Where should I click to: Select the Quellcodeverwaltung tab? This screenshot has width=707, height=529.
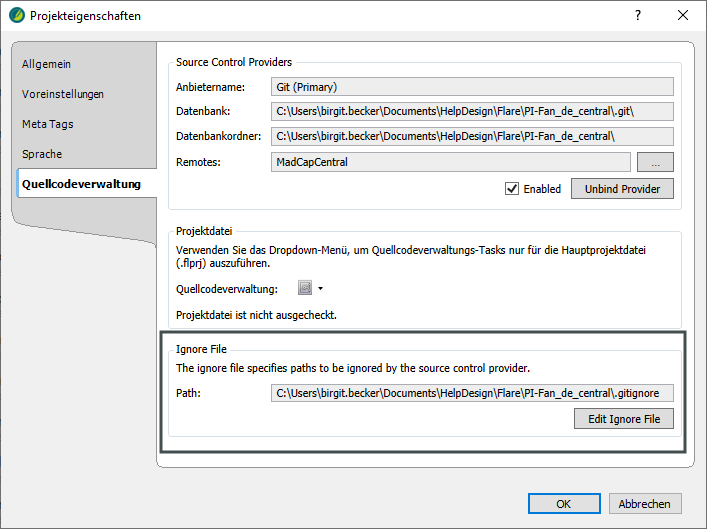82,184
